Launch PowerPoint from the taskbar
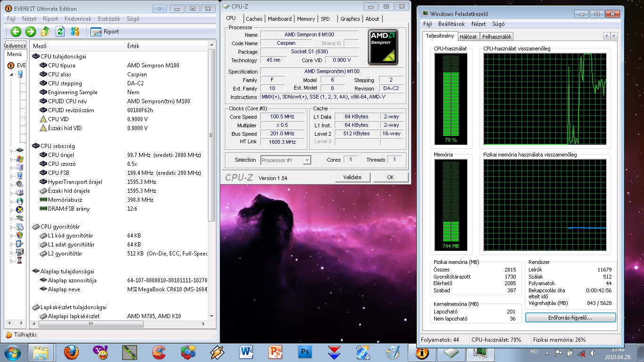This screenshot has width=644, height=362. (275, 353)
